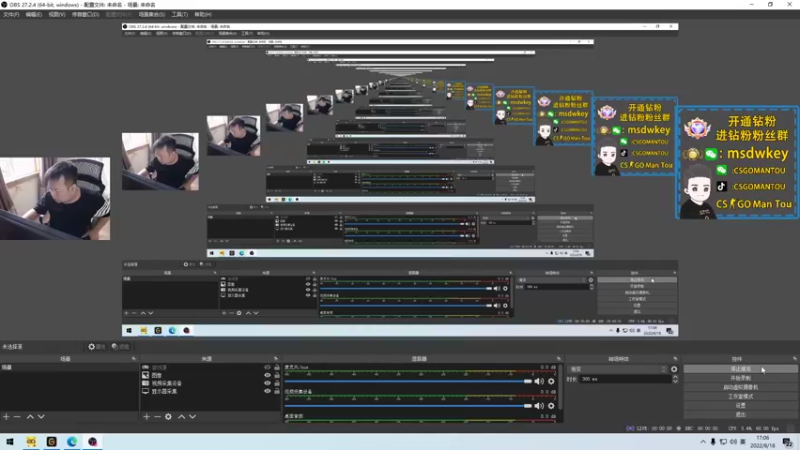The height and width of the screenshot is (450, 800).
Task: Open the 编辑(E) menu
Action: 34,14
